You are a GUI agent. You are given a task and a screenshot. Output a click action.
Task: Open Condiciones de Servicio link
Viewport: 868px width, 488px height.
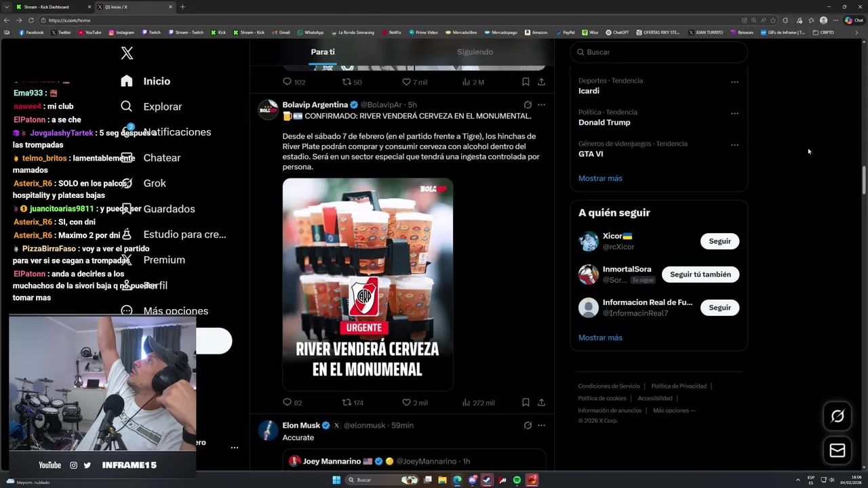click(x=609, y=386)
